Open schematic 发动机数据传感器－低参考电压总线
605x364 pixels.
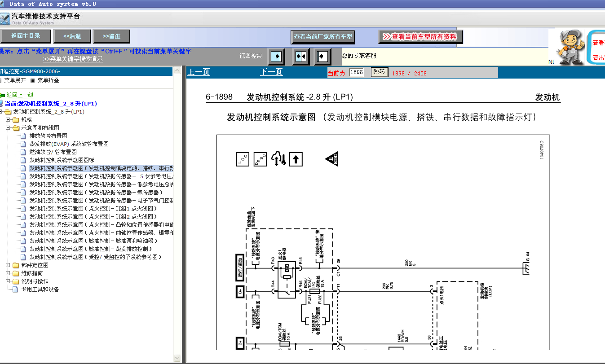(x=102, y=184)
